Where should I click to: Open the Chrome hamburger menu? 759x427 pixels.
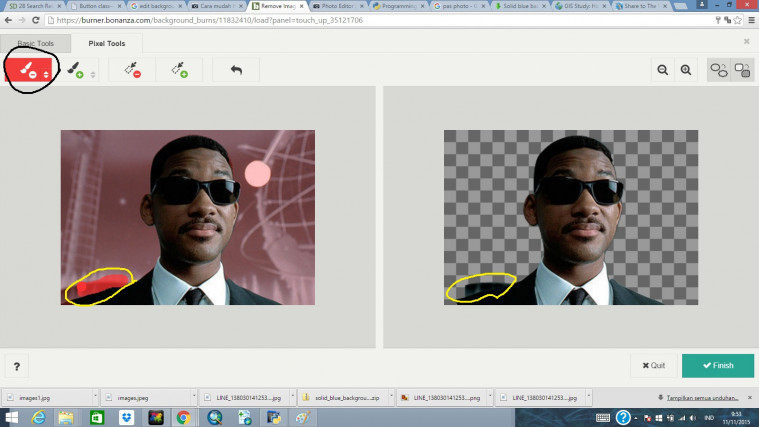[752, 20]
